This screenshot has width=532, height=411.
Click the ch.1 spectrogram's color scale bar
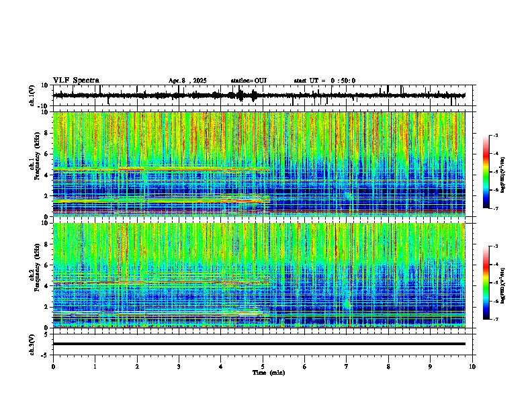click(x=486, y=172)
